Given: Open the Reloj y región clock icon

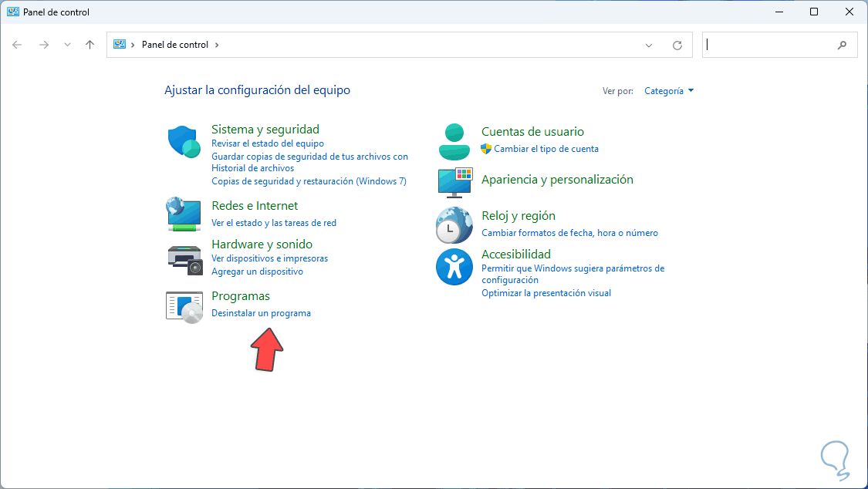Looking at the screenshot, I should pyautogui.click(x=454, y=225).
